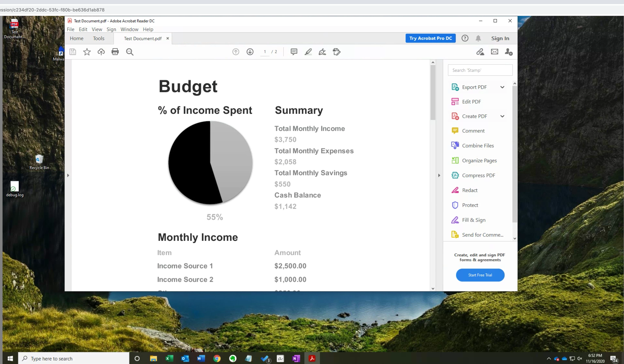Open the Find text magnifier icon
This screenshot has height=364, width=624.
point(130,52)
